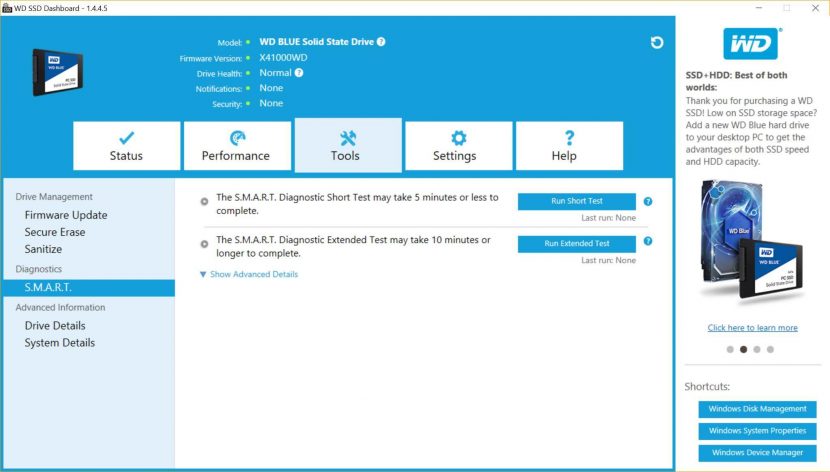Switch to the Performance tab
830x472 pixels.
(237, 146)
